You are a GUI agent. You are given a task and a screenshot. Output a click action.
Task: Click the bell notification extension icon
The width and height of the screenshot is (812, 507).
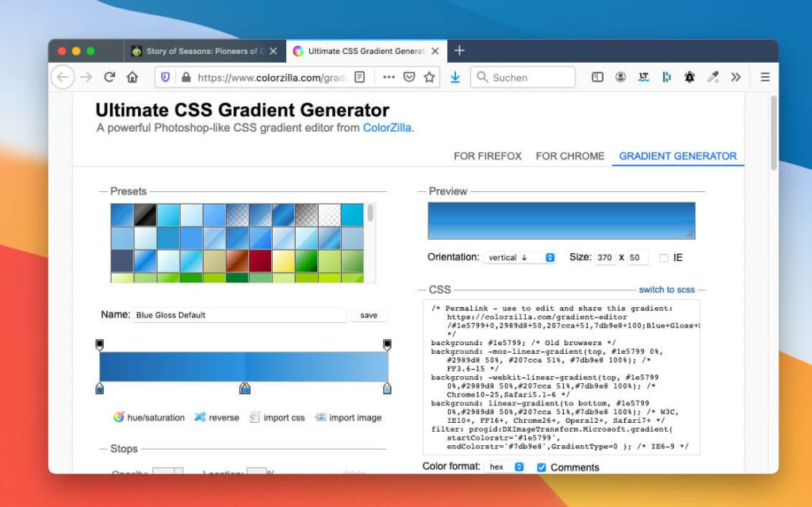[x=688, y=77]
